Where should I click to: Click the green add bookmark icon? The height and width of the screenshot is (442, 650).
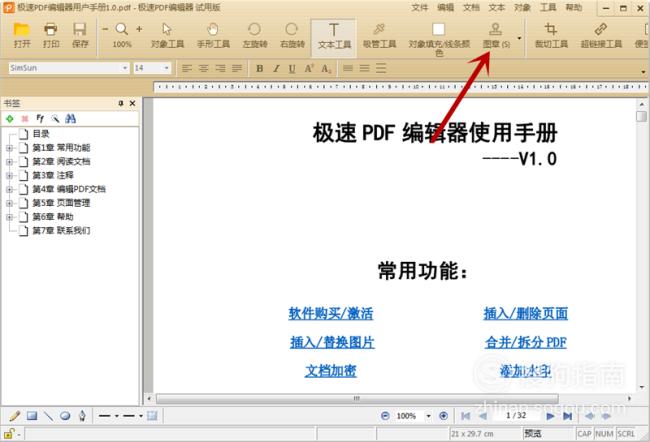coord(10,119)
